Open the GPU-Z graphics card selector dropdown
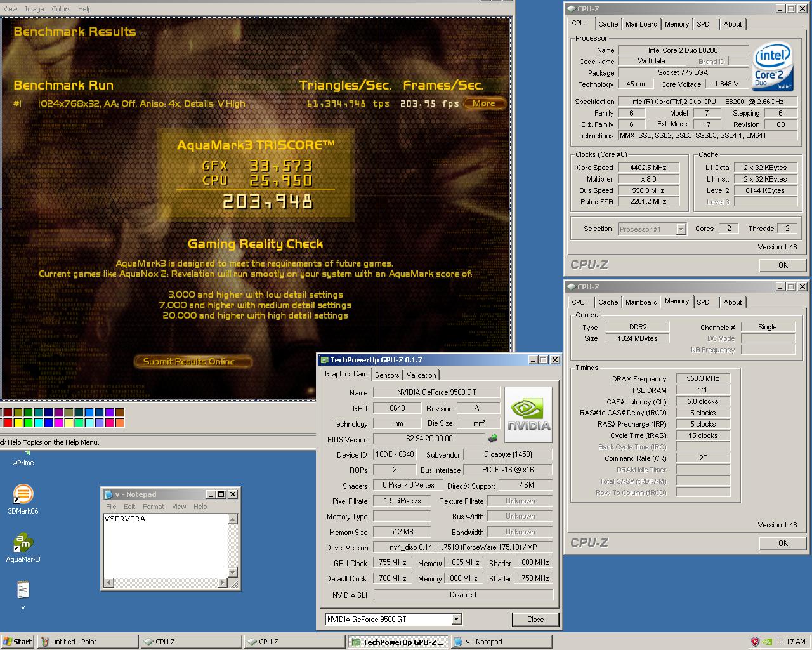Screen dimensions: 812x650 point(456,619)
